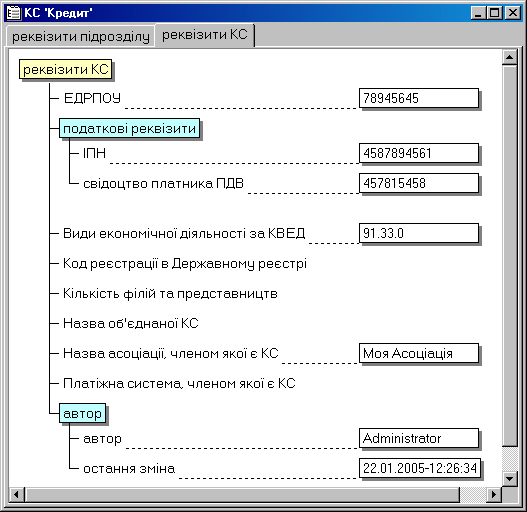Select Назва об'єднаної КС item
Screen dimensions: 527x512
[x=131, y=323]
